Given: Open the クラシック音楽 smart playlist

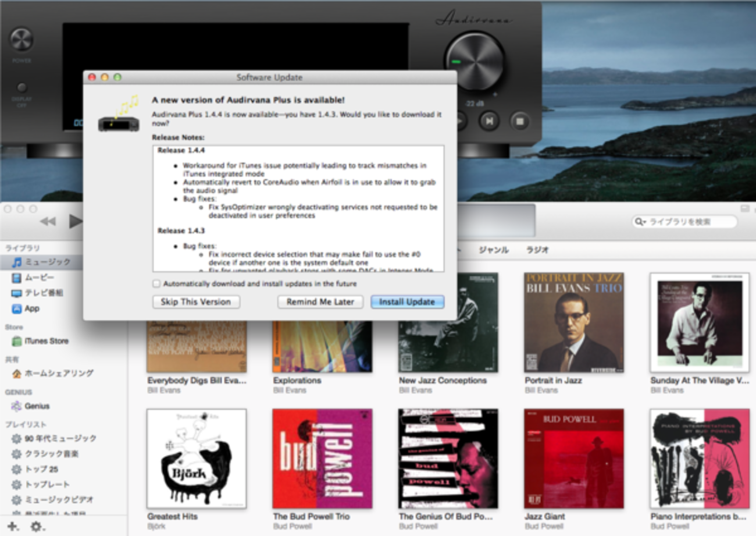Looking at the screenshot, I should (x=45, y=454).
